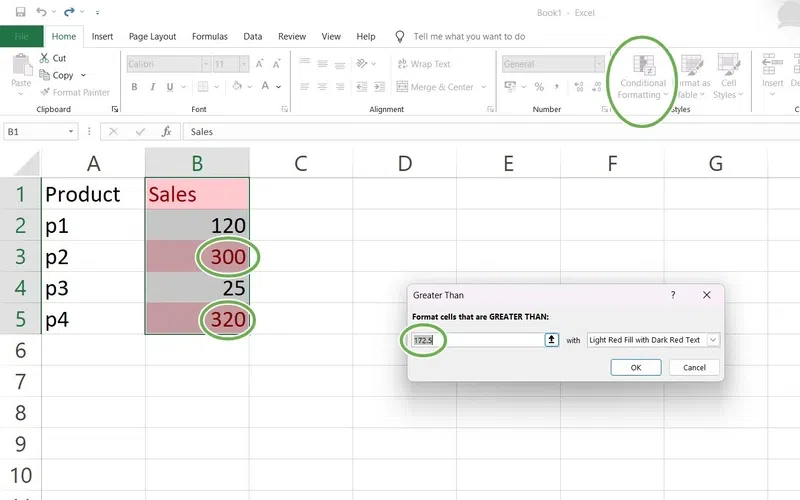Open the Name Box dropdown arrow
This screenshot has height=500, width=800.
point(71,131)
